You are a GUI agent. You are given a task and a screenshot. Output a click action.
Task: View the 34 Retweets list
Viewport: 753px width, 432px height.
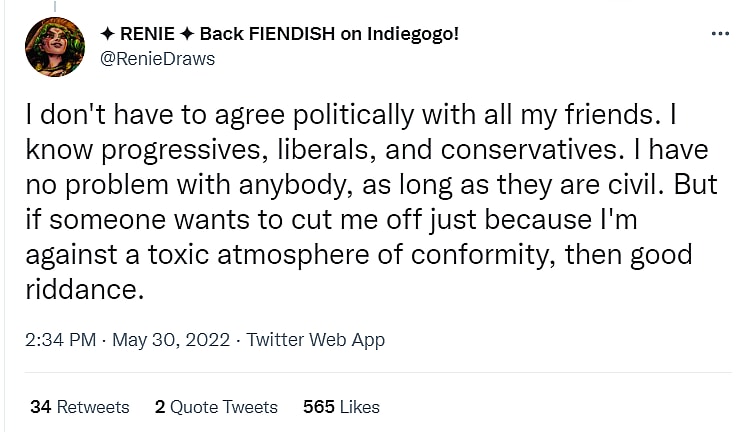pyautogui.click(x=80, y=407)
